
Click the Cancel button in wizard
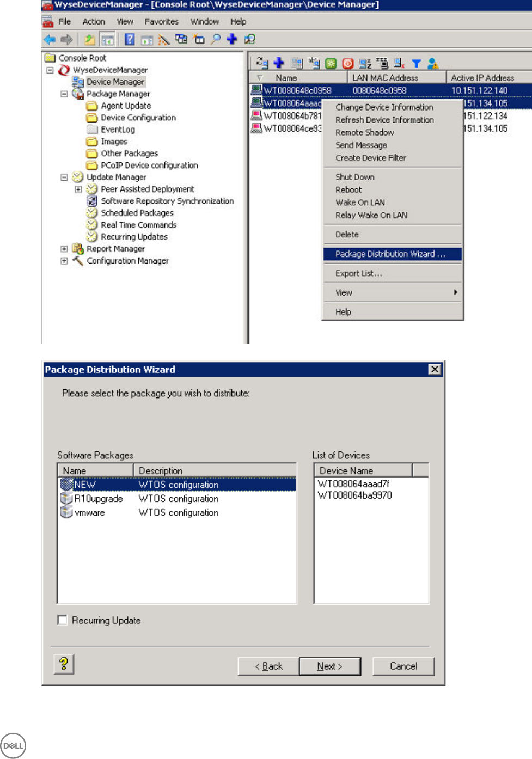(403, 666)
